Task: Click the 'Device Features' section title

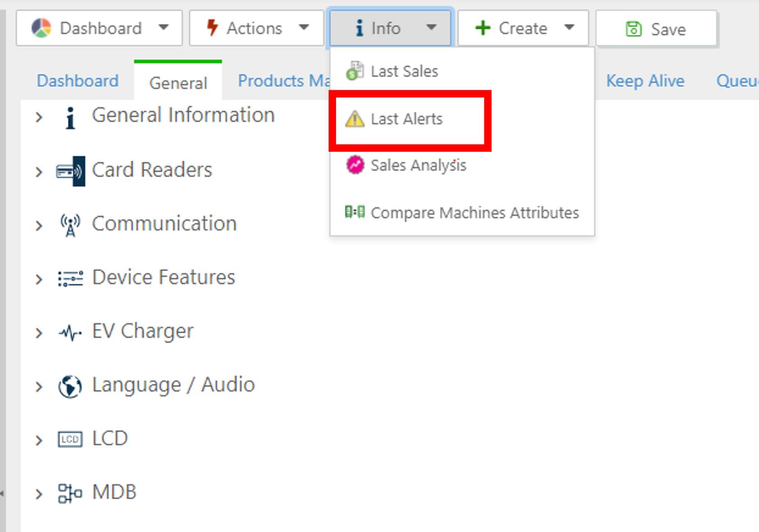Action: 164,277
